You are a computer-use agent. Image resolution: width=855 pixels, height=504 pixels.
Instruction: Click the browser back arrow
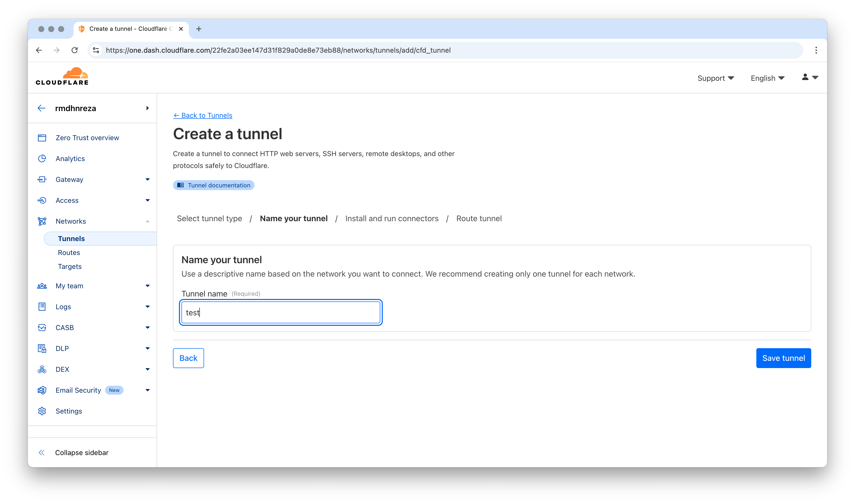pyautogui.click(x=39, y=50)
